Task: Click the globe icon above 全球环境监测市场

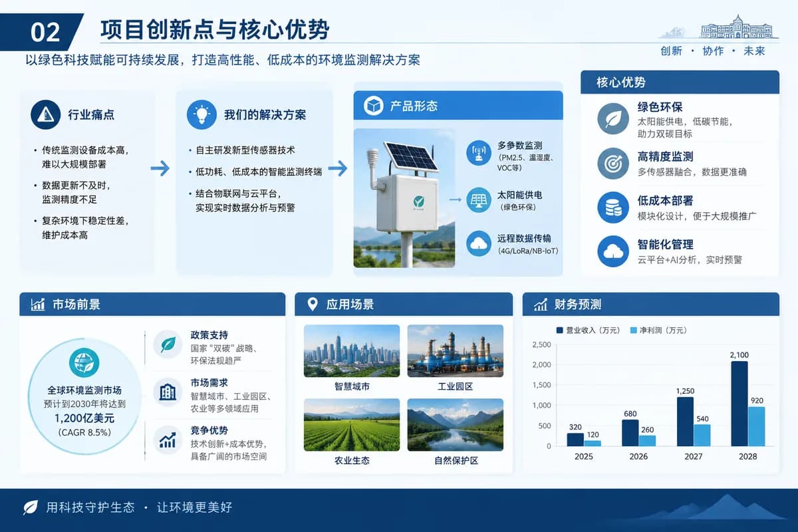Action: tap(84, 363)
